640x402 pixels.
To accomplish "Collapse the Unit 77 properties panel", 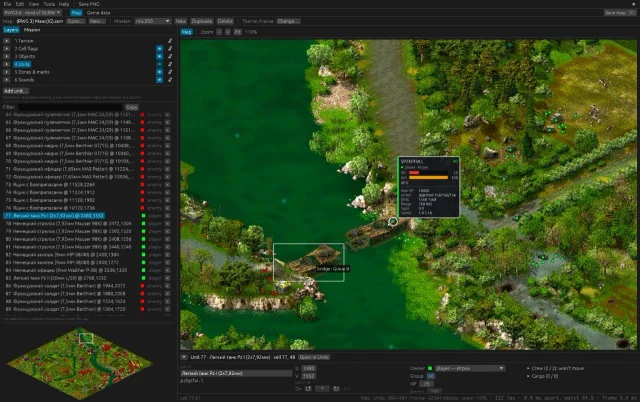I will pyautogui.click(x=184, y=357).
